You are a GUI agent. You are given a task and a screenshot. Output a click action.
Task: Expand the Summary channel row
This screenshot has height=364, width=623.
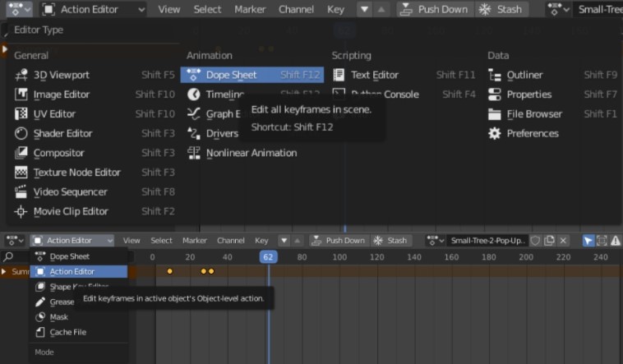(4, 271)
